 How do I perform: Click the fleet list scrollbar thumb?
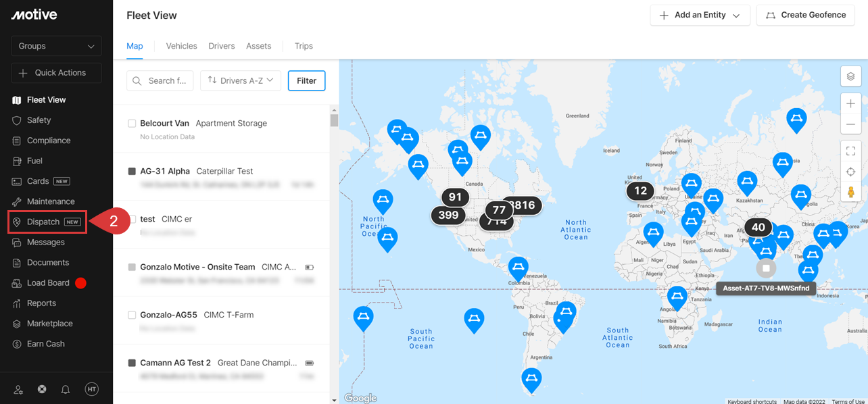point(334,120)
